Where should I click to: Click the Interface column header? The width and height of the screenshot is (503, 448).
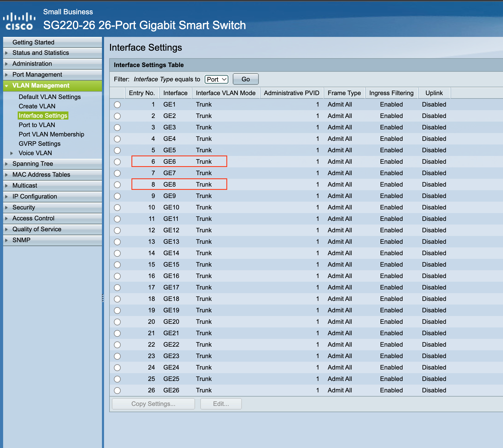175,93
